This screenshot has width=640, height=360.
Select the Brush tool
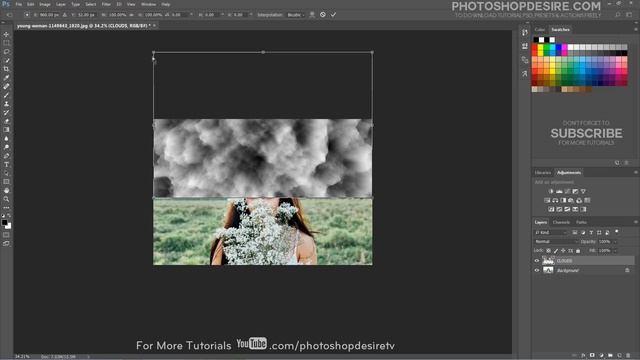[6, 95]
